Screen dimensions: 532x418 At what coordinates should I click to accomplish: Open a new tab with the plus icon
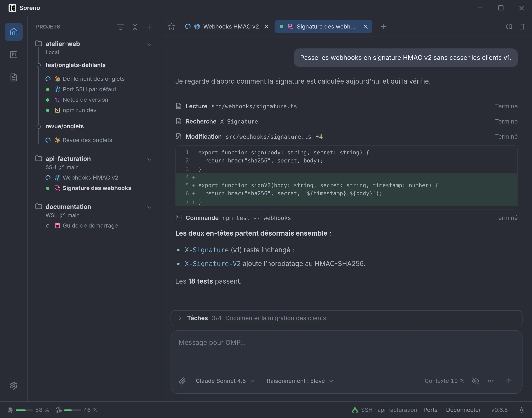pos(384,26)
